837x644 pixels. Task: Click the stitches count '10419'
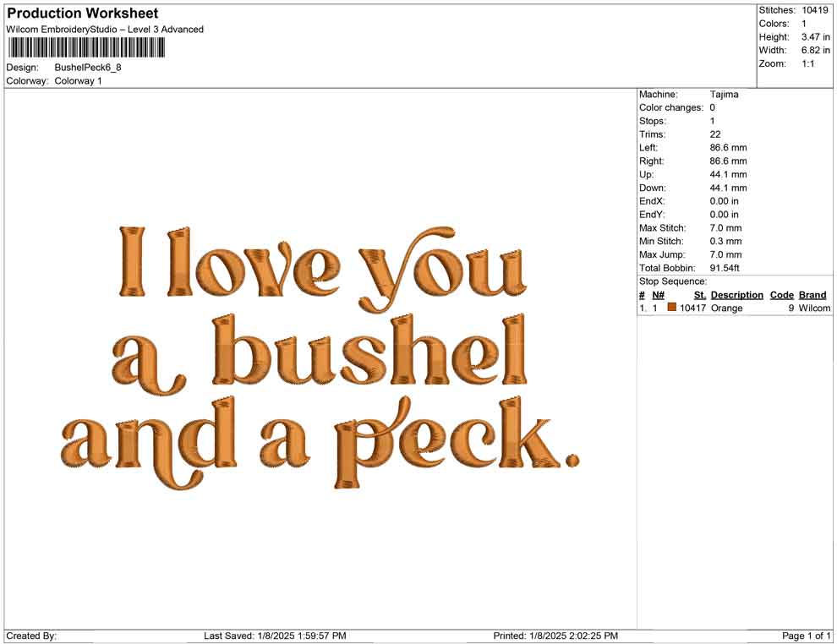[814, 10]
